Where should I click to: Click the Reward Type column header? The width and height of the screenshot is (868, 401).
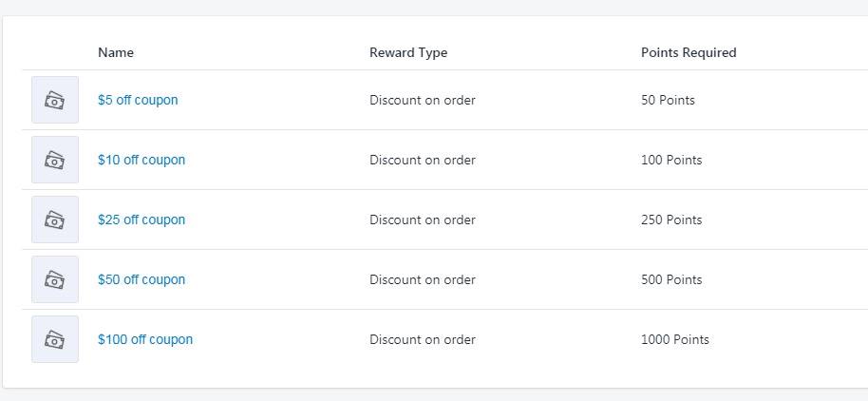408,52
